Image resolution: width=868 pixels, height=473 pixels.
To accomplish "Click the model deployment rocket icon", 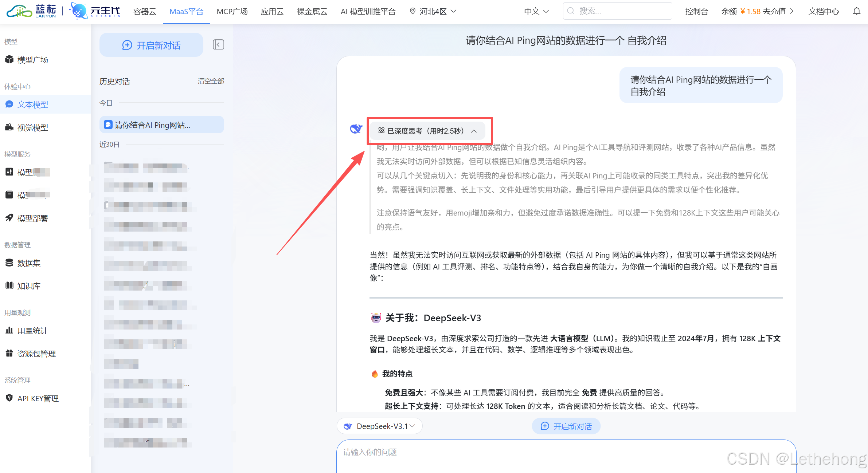I will click(9, 218).
